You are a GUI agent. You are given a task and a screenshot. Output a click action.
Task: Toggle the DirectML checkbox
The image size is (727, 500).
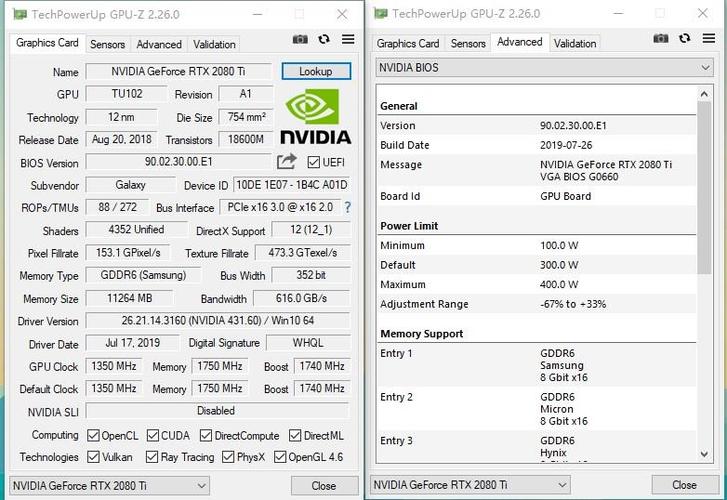pos(295,436)
